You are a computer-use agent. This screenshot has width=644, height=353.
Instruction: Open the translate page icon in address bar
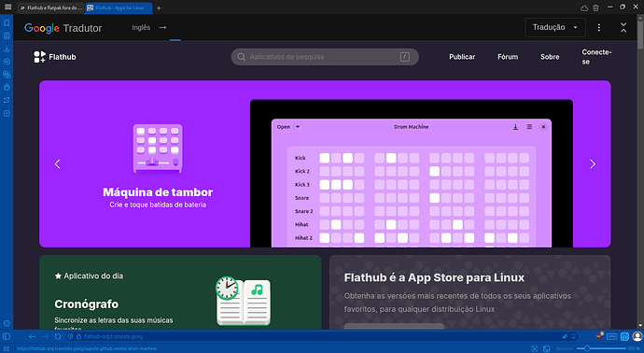pos(565,336)
